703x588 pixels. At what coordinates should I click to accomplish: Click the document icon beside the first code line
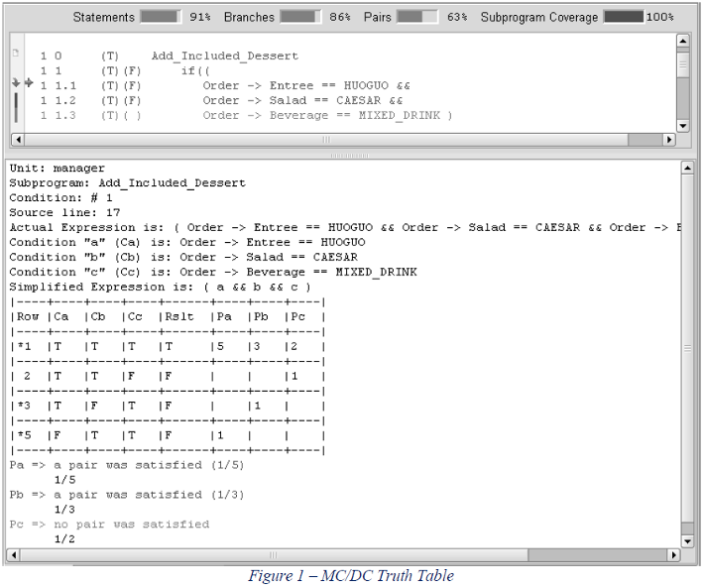click(x=16, y=54)
